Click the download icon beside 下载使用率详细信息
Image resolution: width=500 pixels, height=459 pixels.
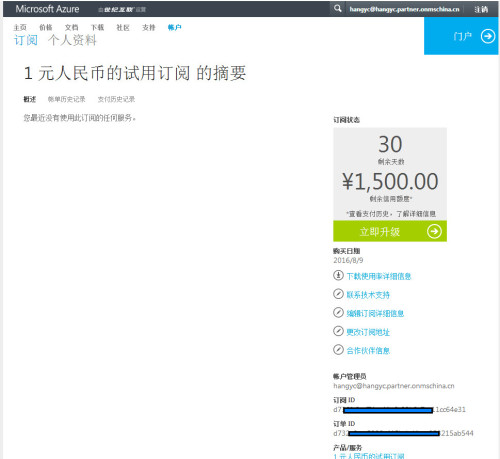tap(338, 275)
